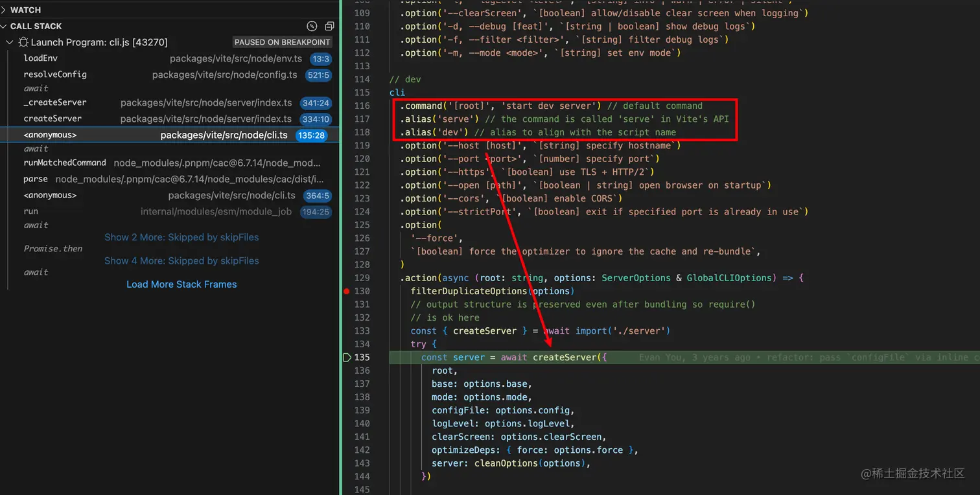Click the compass-shaped icon in the Call Stack header
This screenshot has width=980, height=495.
312,26
